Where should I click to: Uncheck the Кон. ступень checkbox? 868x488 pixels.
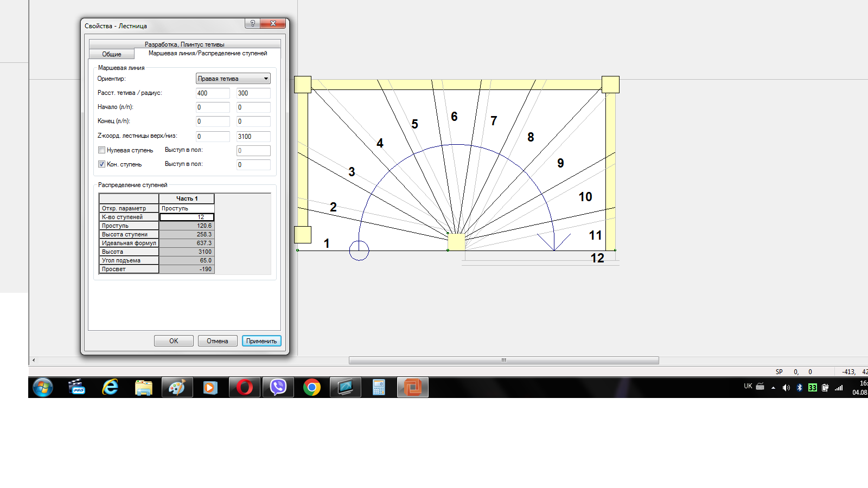[101, 164]
